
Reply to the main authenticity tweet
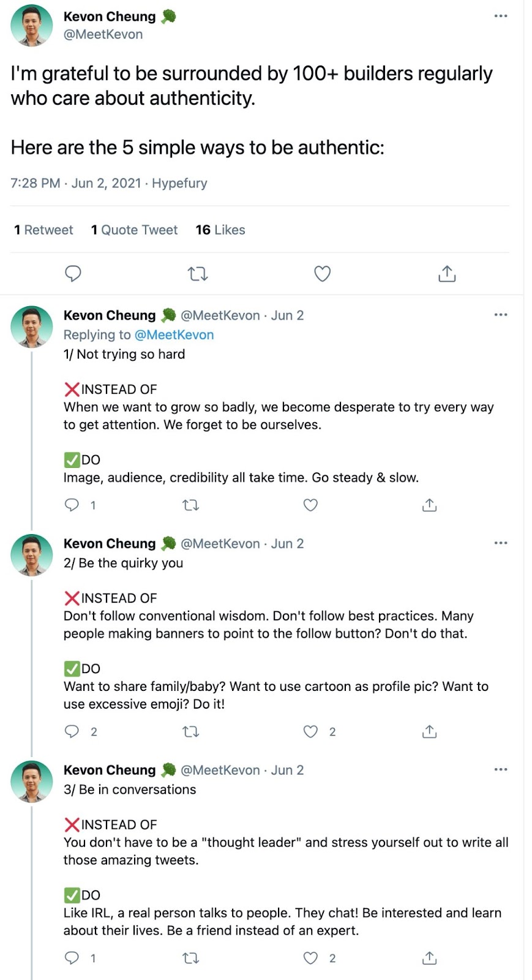point(73,273)
